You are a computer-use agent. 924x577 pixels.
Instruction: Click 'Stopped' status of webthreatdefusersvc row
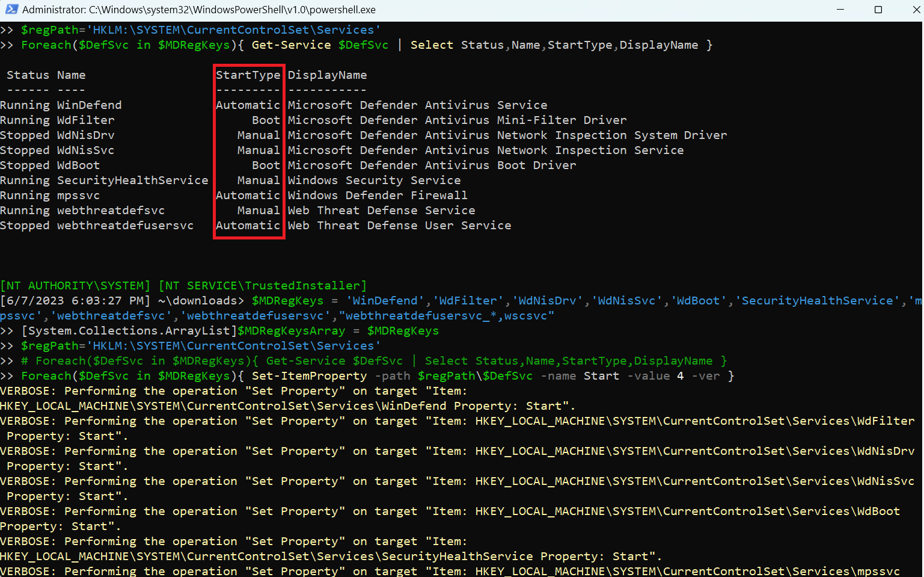point(25,226)
